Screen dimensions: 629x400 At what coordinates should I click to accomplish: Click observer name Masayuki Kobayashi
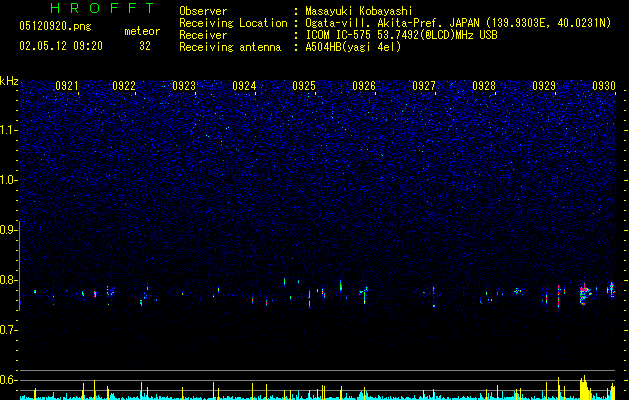point(359,11)
